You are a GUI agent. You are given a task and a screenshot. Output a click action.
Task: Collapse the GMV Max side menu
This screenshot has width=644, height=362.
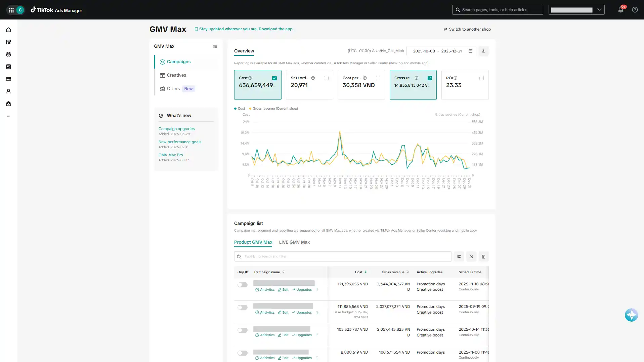pos(215,46)
